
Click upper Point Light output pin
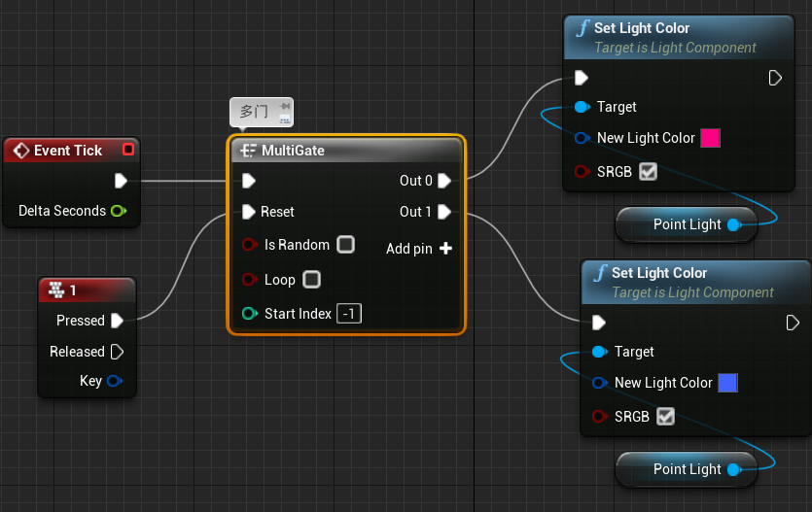tap(734, 225)
